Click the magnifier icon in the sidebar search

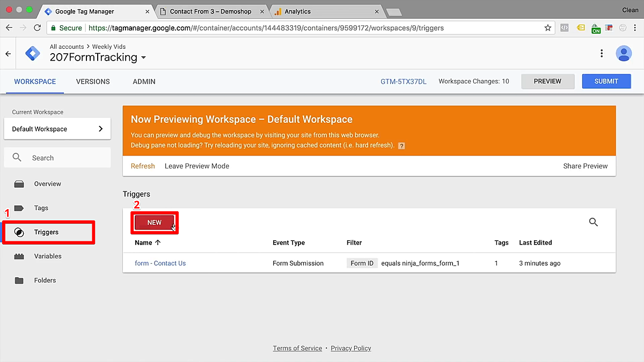17,158
